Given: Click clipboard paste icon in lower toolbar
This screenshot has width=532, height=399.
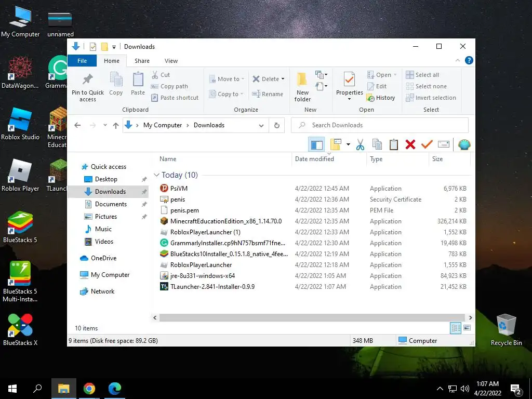Looking at the screenshot, I should [394, 145].
